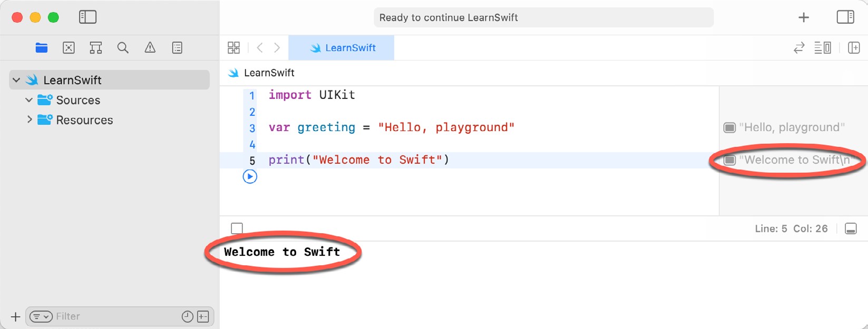Viewport: 868px width, 329px height.
Task: Show quick look for "Hello, playground" result
Action: [729, 127]
